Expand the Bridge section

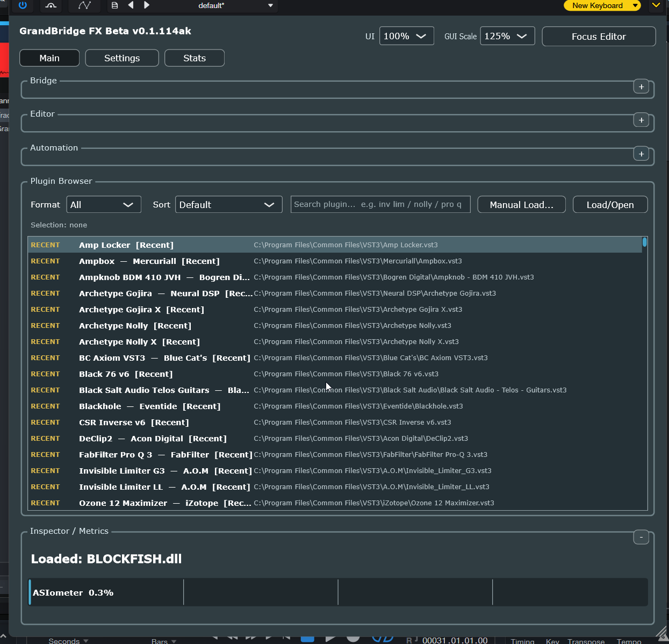(641, 87)
